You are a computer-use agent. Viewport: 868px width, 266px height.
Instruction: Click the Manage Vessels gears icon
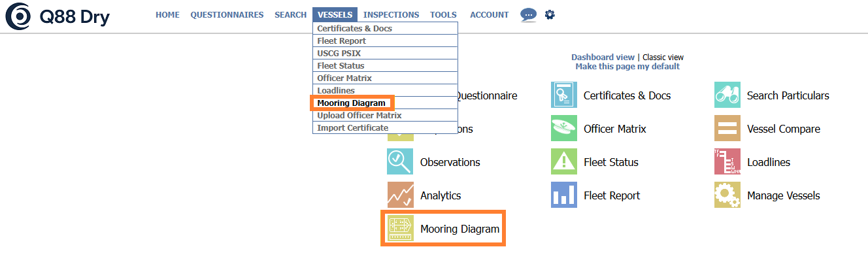(727, 195)
